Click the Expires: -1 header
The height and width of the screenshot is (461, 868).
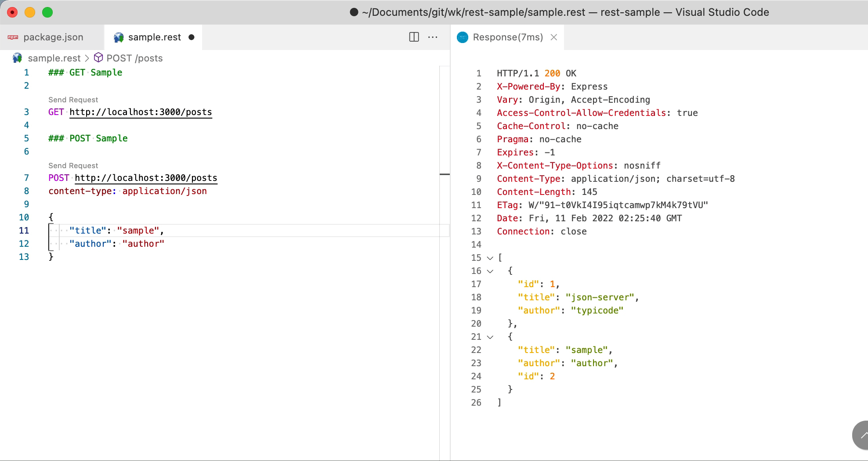(526, 152)
